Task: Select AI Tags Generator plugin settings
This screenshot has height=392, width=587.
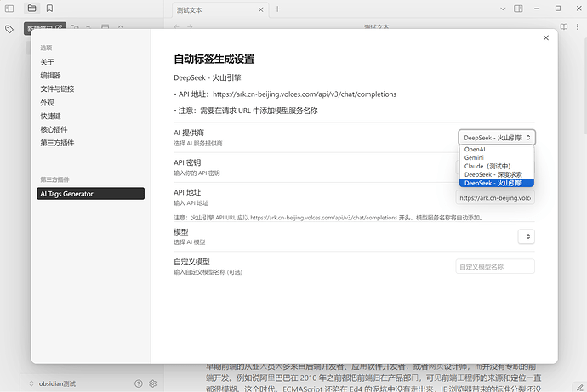Action: coord(90,193)
